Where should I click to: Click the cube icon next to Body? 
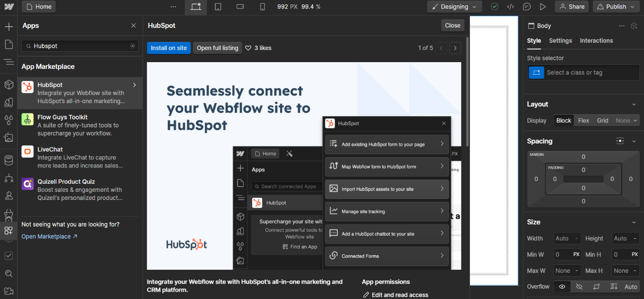634,26
